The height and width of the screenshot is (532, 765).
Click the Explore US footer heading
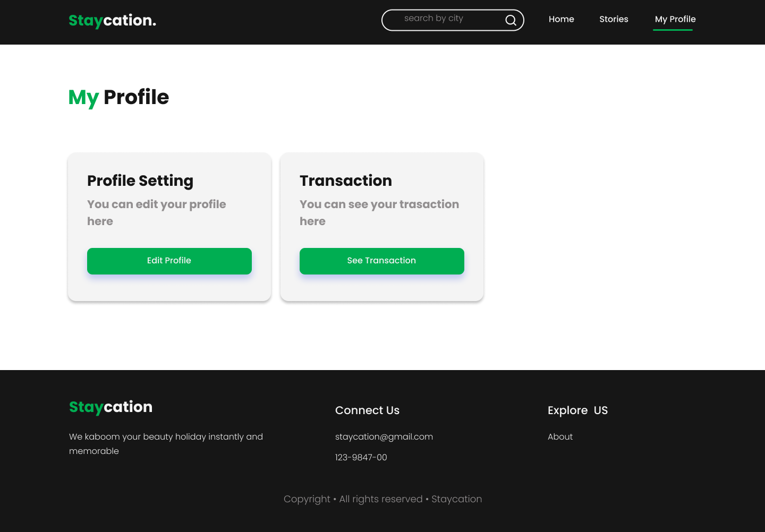click(577, 410)
